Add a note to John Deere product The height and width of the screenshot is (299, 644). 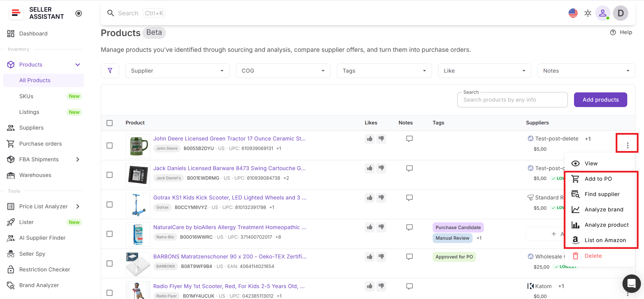[409, 139]
